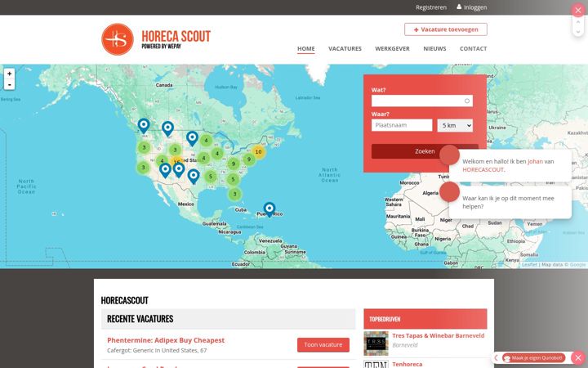Click the 'Waar?' field label
588x368 pixels.
[381, 114]
